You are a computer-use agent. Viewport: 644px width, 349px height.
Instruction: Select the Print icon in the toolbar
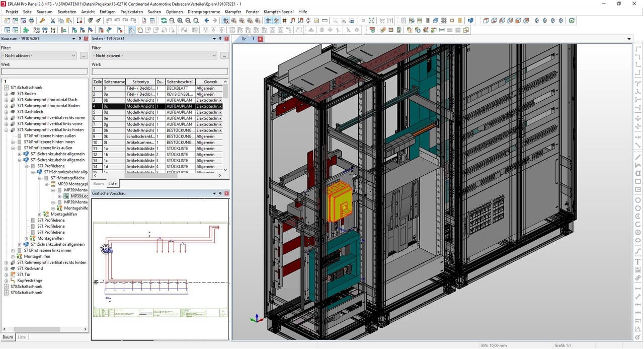pyautogui.click(x=31, y=21)
